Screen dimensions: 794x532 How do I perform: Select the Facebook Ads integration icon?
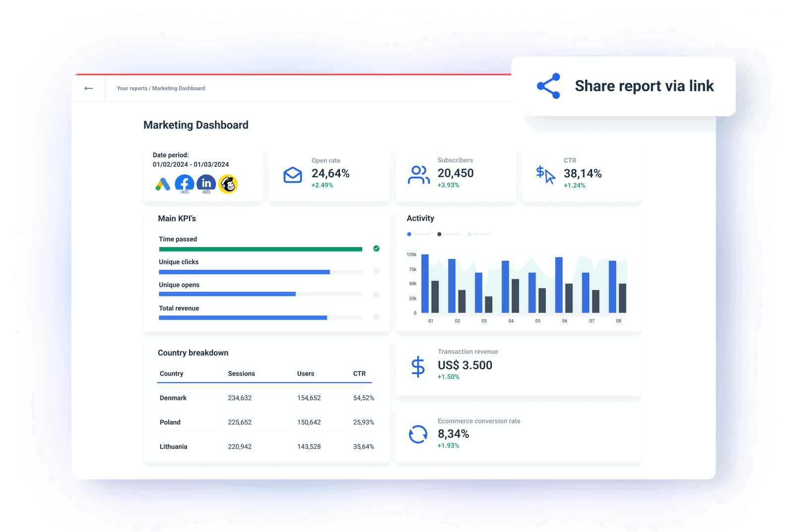(184, 184)
